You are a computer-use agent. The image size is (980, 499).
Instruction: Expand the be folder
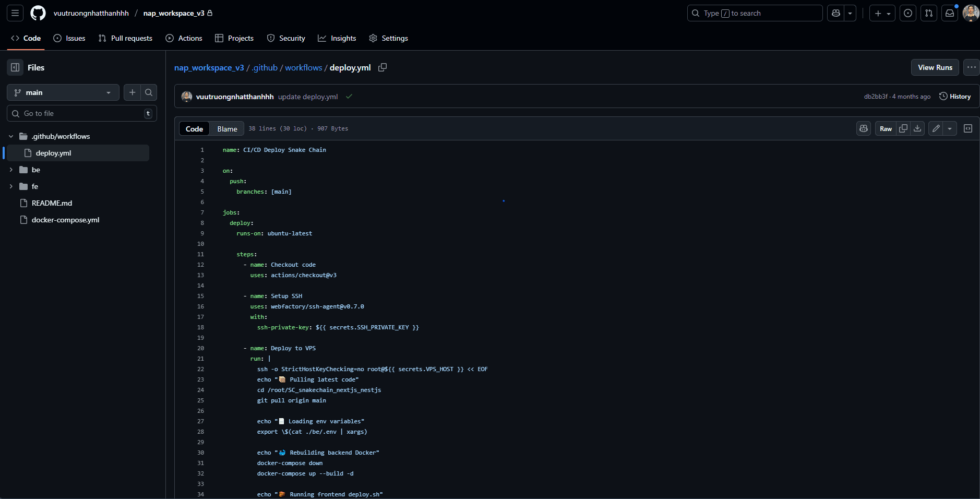pos(11,170)
